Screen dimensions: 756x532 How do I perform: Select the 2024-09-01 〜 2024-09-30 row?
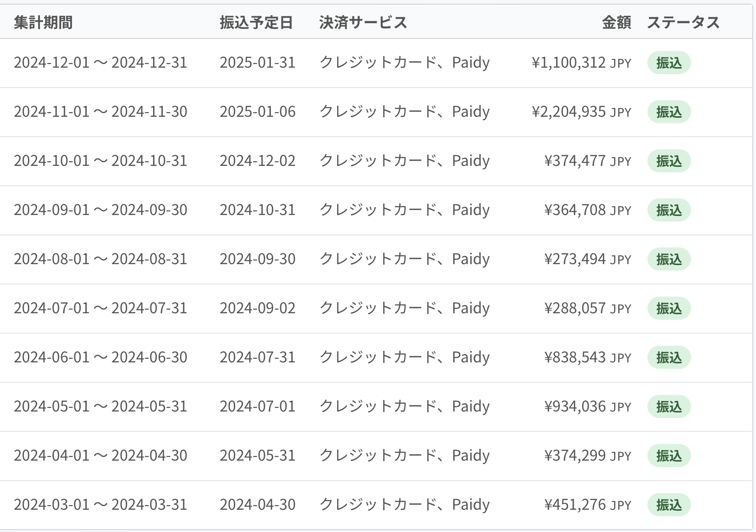point(376,210)
